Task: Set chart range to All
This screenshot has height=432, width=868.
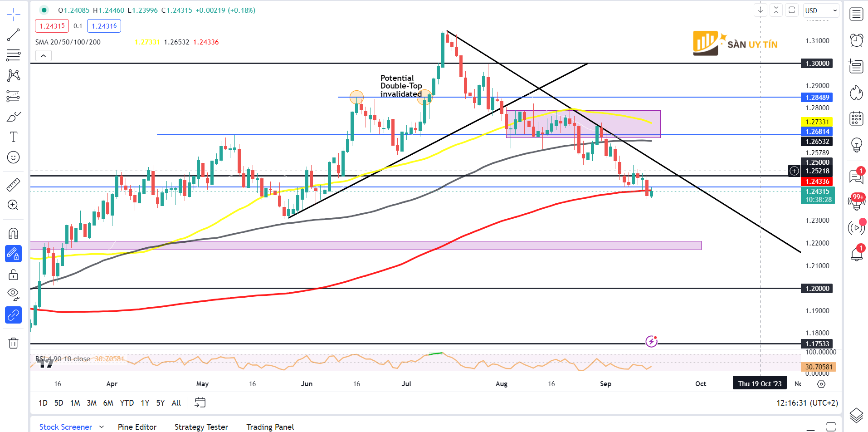Action: [176, 403]
